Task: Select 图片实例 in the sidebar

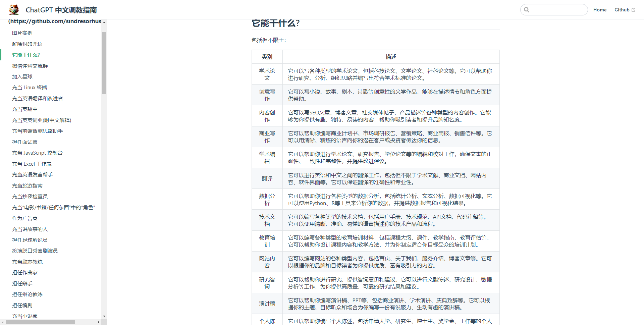Action: [x=22, y=33]
